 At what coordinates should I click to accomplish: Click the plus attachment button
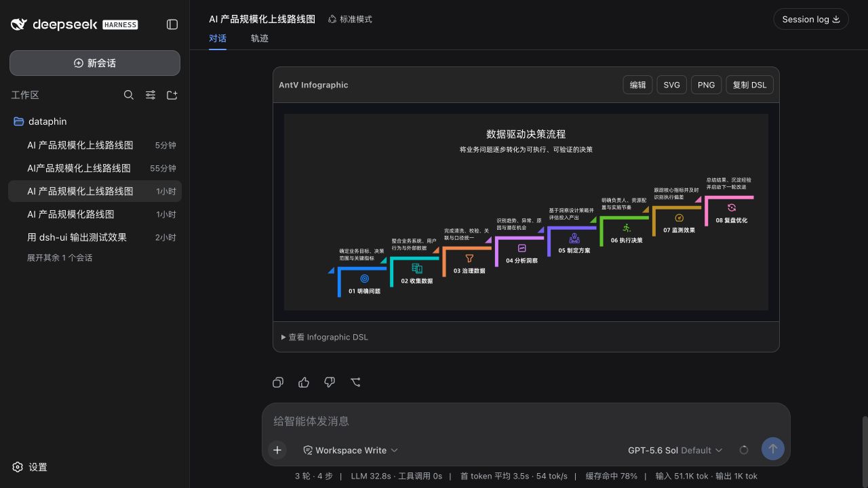click(x=277, y=450)
